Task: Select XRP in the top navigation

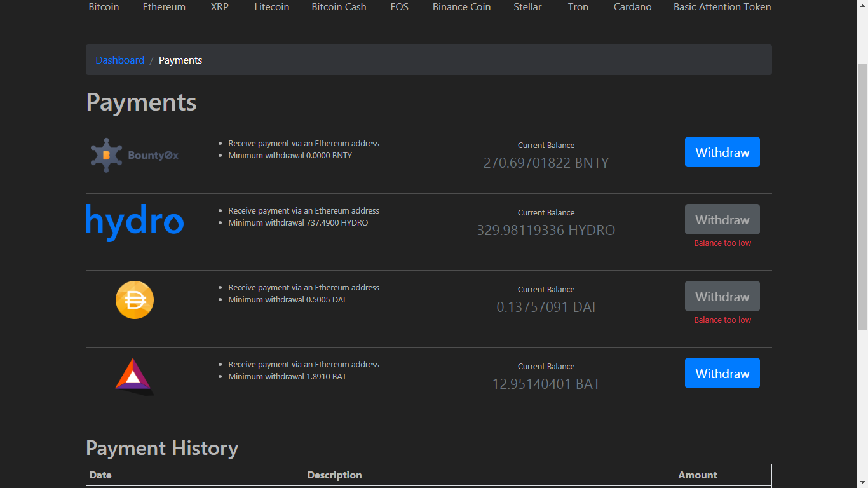Action: click(x=220, y=7)
